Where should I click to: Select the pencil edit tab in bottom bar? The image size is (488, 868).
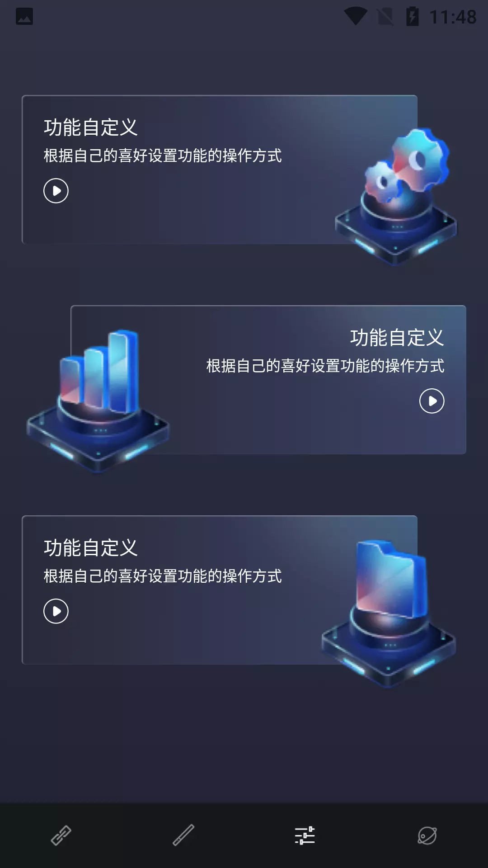click(183, 835)
